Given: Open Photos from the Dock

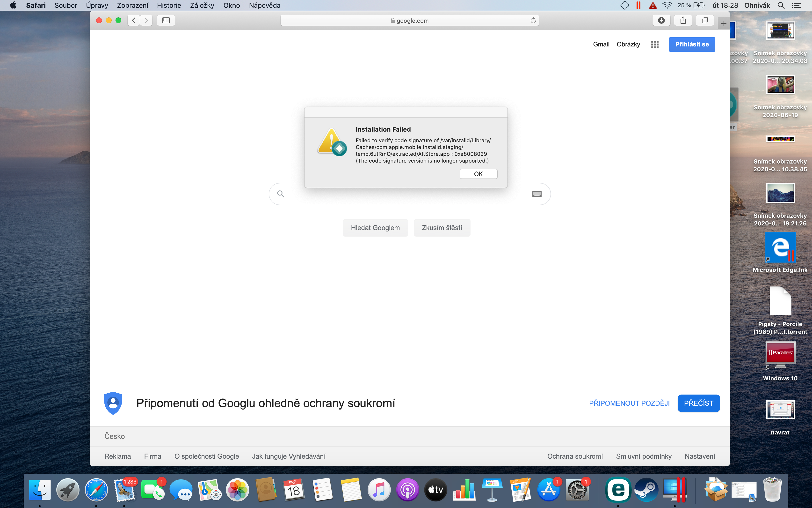Looking at the screenshot, I should [x=237, y=490].
